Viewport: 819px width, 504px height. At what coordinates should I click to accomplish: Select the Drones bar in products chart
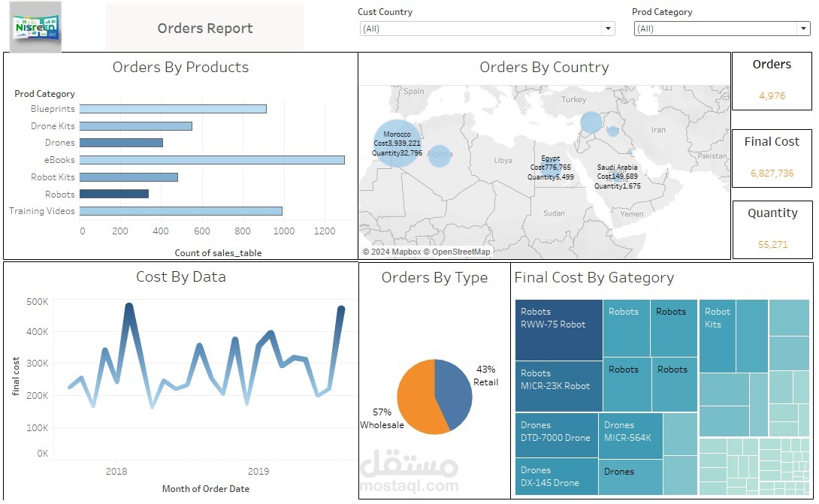121,143
